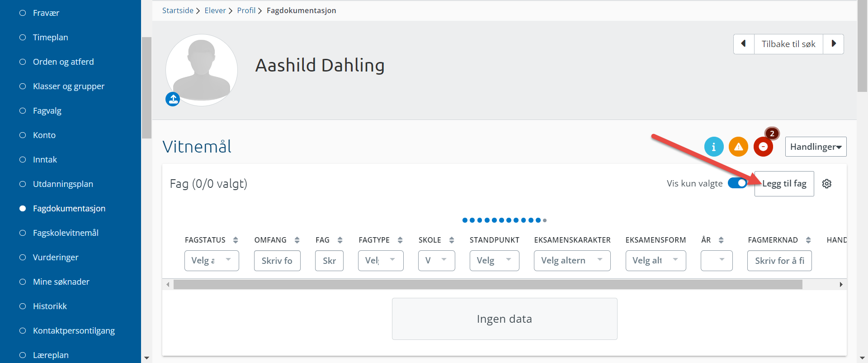
Task: Click the blue info circle icon
Action: [x=714, y=147]
